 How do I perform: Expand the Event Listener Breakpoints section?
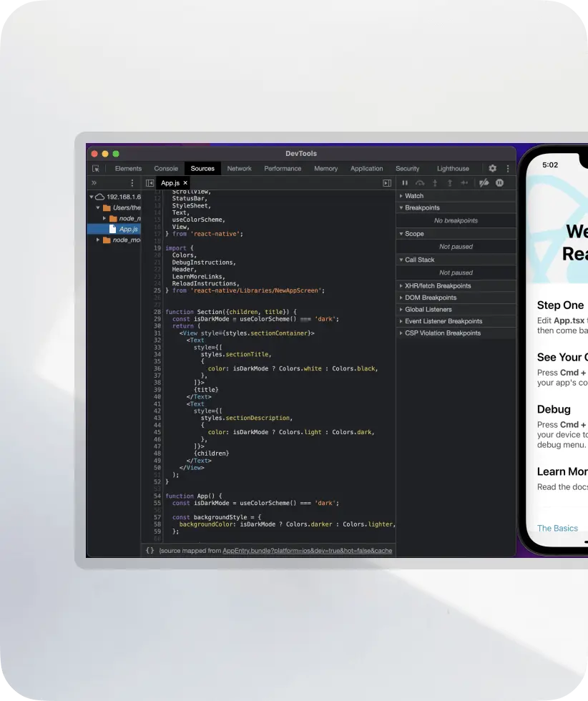click(x=444, y=321)
